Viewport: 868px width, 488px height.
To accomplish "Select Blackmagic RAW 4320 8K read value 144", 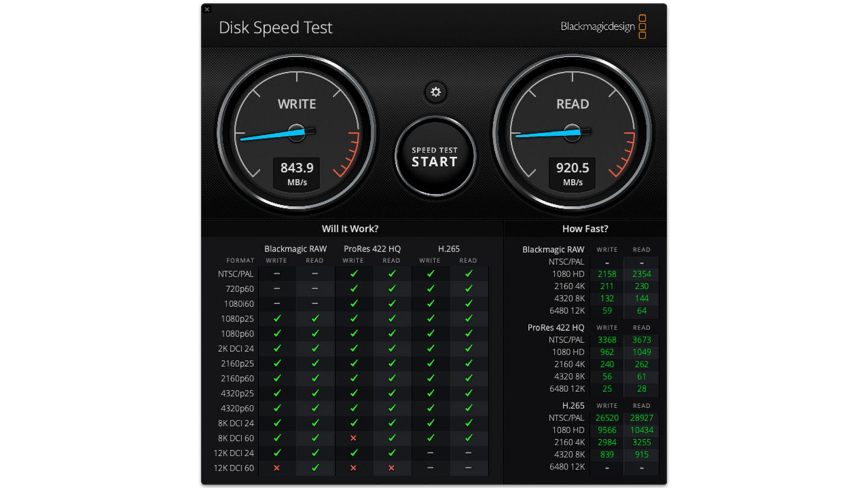I will coord(641,298).
